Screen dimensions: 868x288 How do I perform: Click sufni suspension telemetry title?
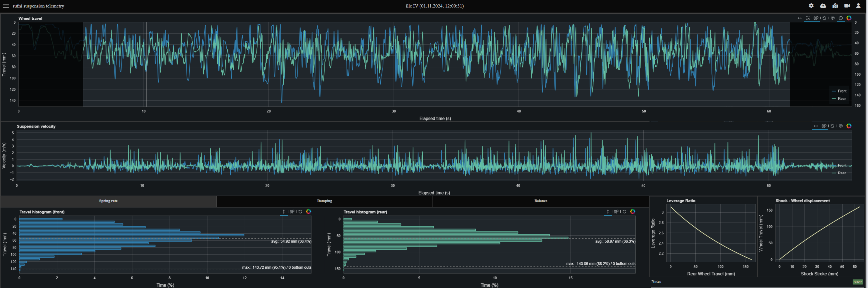tap(38, 6)
